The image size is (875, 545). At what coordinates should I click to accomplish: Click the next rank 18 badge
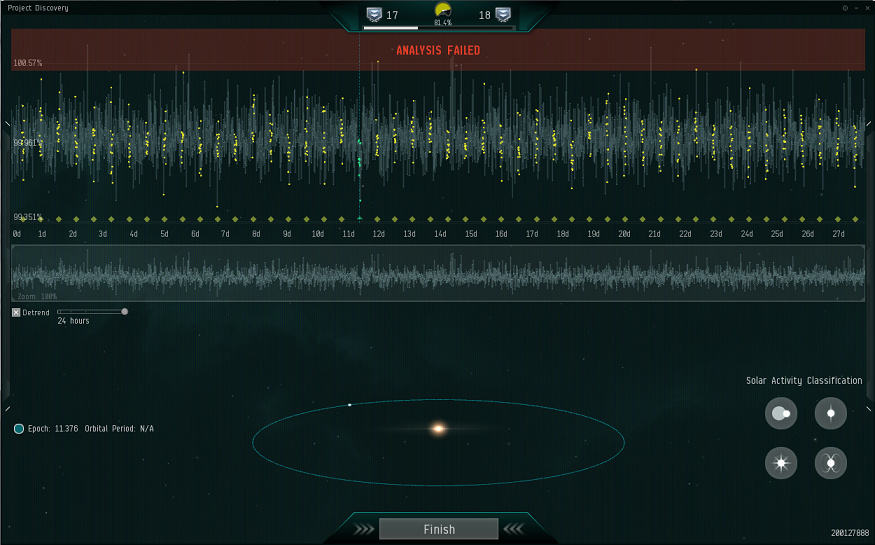[503, 15]
